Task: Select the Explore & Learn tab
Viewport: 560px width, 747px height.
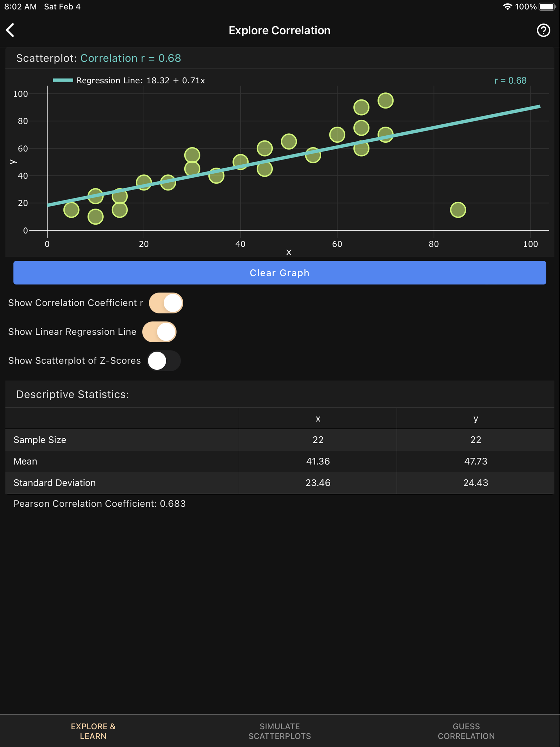Action: [x=93, y=731]
